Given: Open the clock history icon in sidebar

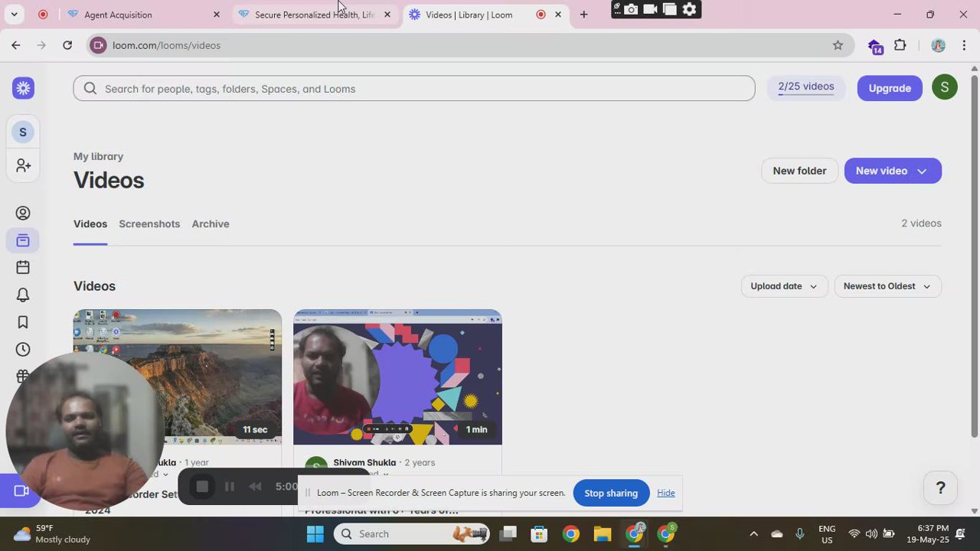Looking at the screenshot, I should point(23,350).
